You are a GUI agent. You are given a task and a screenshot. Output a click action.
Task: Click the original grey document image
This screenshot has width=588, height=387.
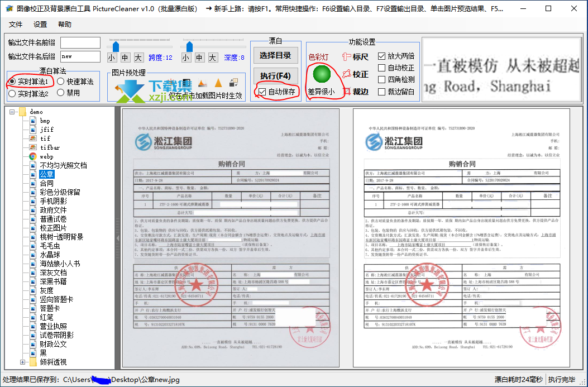click(x=231, y=238)
